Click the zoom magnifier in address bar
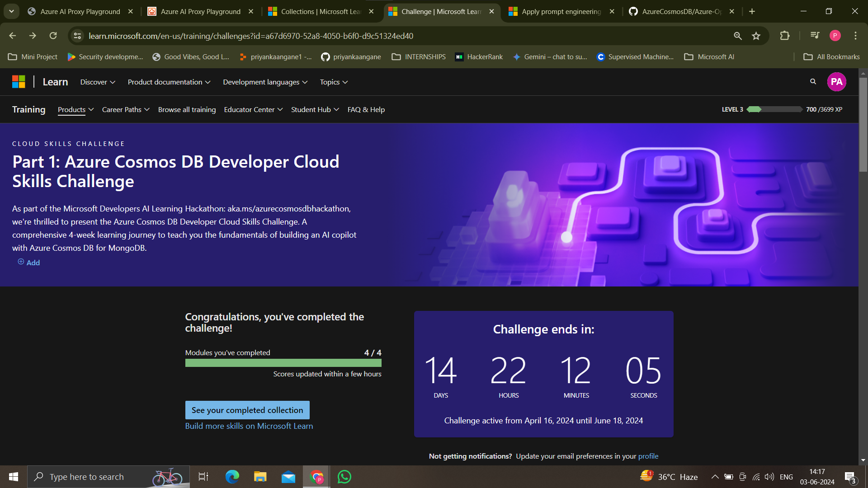Screen dimensions: 868x488 [737, 36]
